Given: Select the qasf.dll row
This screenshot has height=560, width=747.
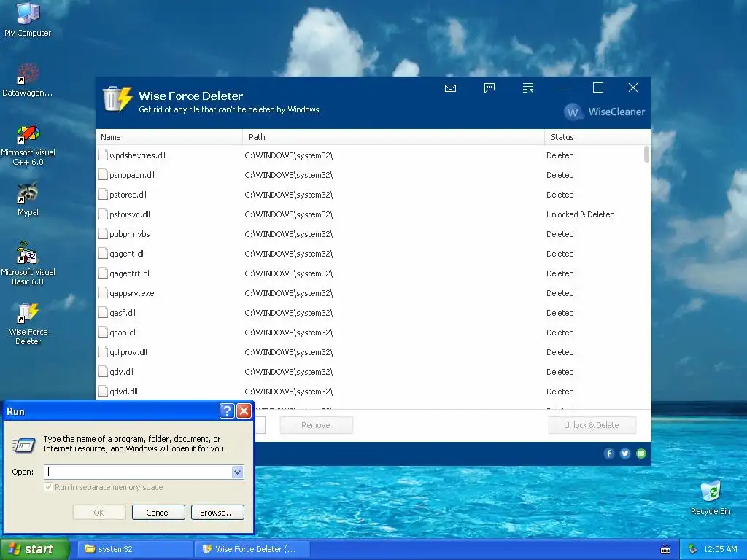Looking at the screenshot, I should pyautogui.click(x=370, y=313).
